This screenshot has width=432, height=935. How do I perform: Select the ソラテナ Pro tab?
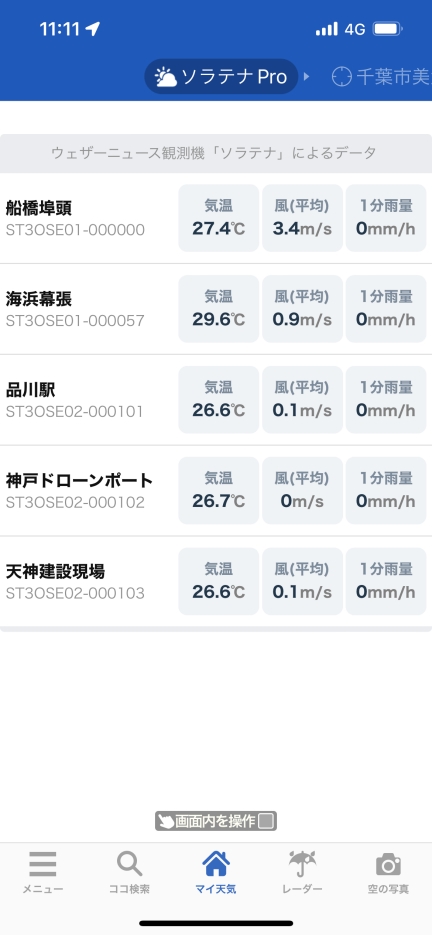221,77
